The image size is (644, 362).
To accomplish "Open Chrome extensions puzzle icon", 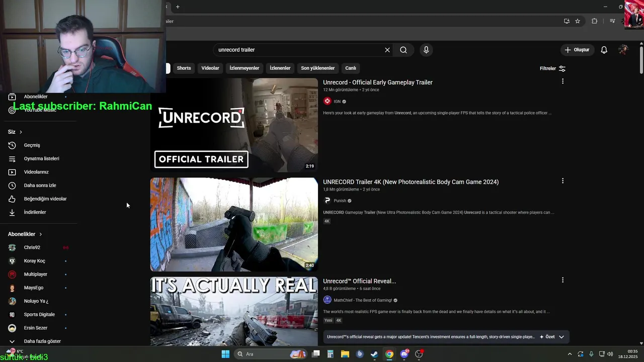I will (595, 21).
